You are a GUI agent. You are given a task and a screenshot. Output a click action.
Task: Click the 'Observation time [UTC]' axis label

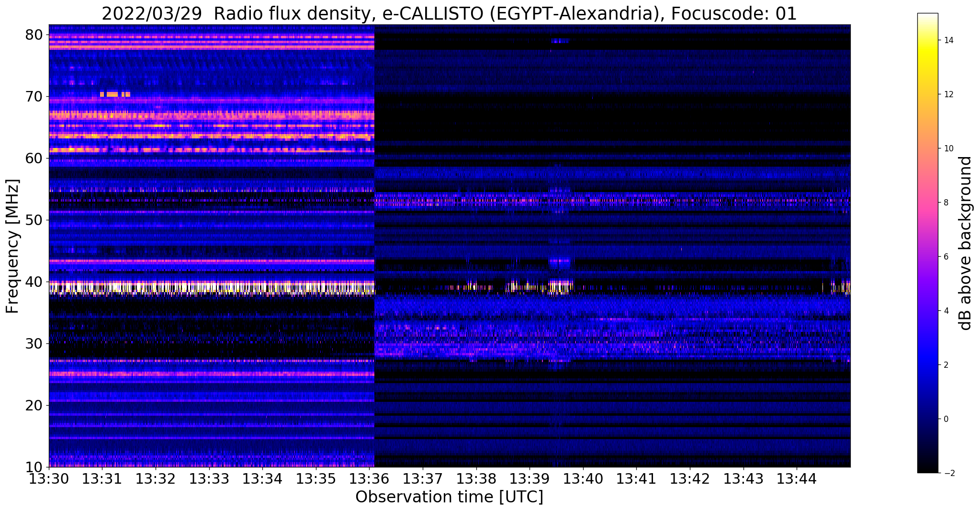(449, 497)
